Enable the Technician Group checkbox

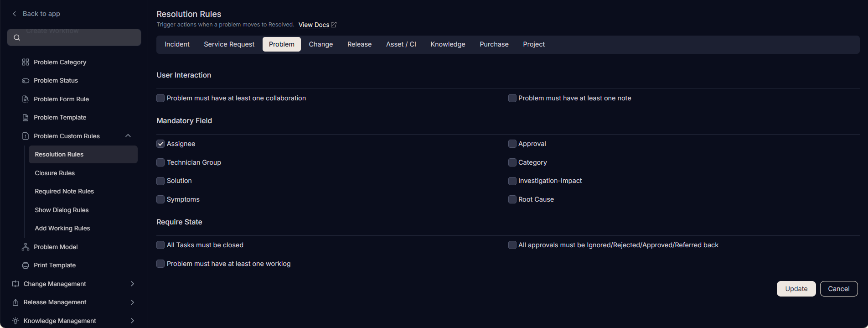pyautogui.click(x=160, y=162)
